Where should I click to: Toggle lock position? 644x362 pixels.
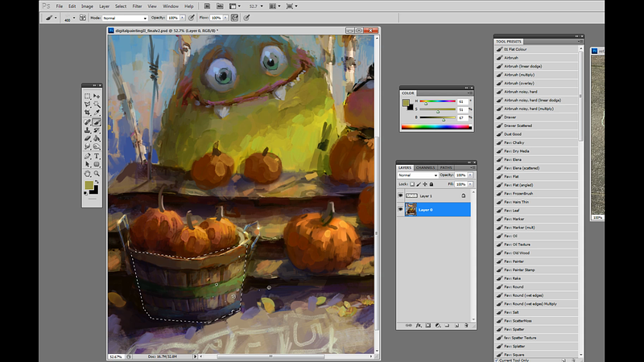point(425,184)
